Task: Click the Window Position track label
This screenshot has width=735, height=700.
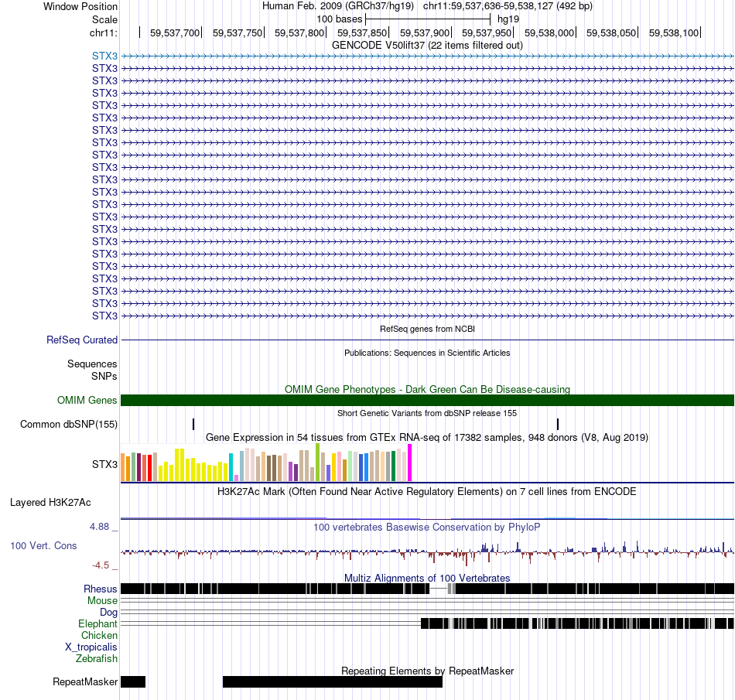Action: (x=80, y=6)
